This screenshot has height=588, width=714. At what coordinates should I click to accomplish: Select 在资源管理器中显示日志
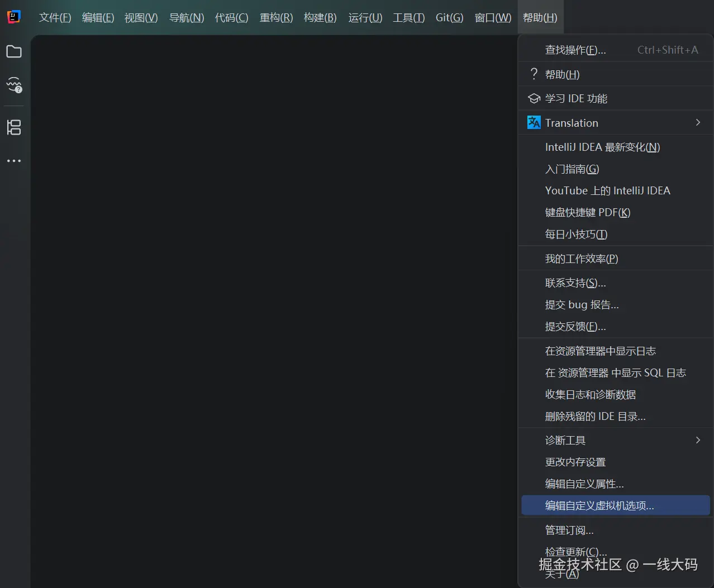coord(616,351)
